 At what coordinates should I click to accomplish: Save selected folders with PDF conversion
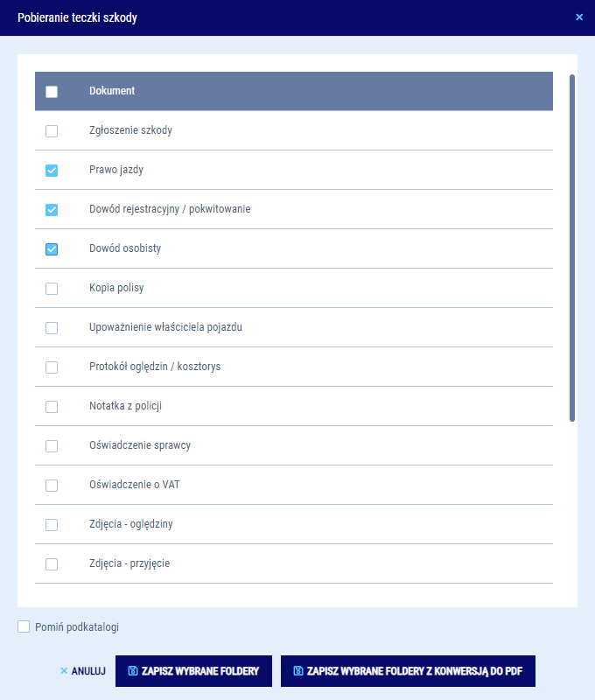pos(408,671)
